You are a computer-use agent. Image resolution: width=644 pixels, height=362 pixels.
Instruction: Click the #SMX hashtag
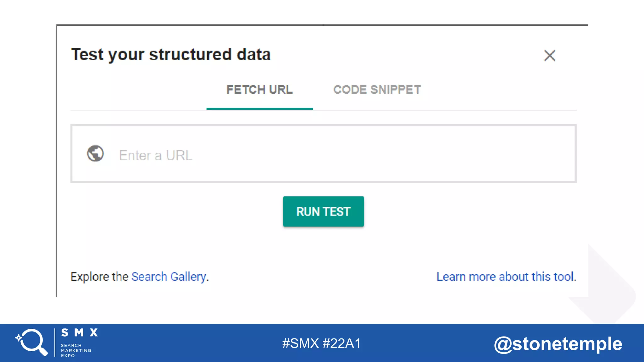point(300,343)
